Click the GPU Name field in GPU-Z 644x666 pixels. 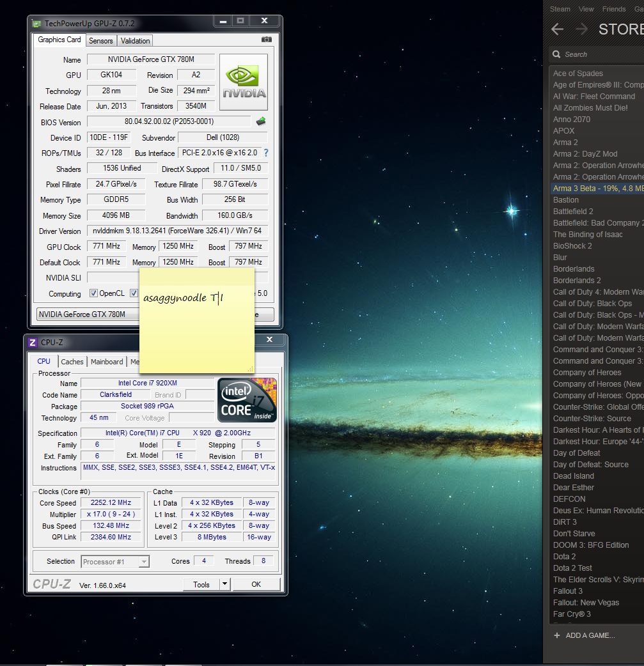[x=151, y=59]
